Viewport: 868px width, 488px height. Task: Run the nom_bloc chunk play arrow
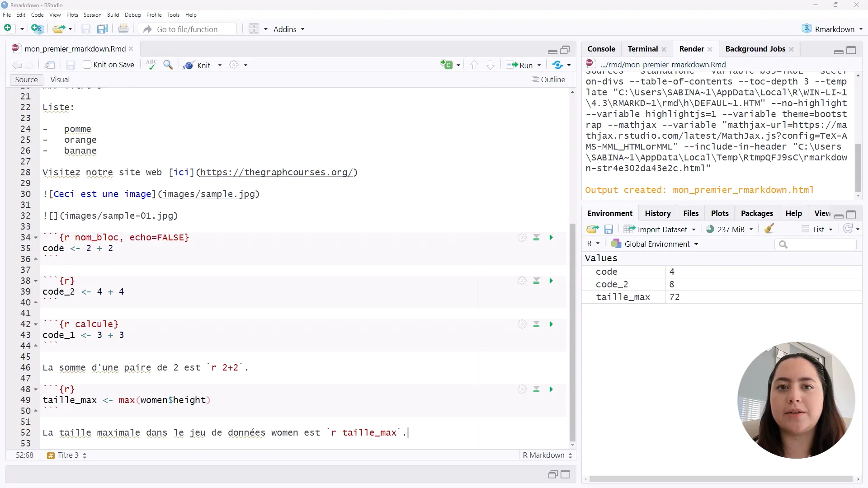(551, 238)
